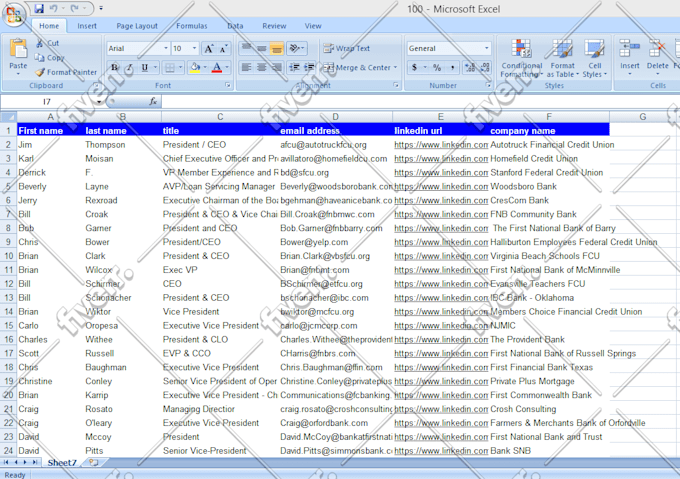Open Format as Table gallery

pyautogui.click(x=562, y=59)
